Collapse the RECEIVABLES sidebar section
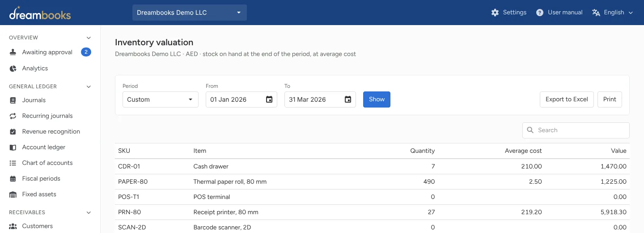Viewport: 644px width, 233px height. pyautogui.click(x=89, y=212)
